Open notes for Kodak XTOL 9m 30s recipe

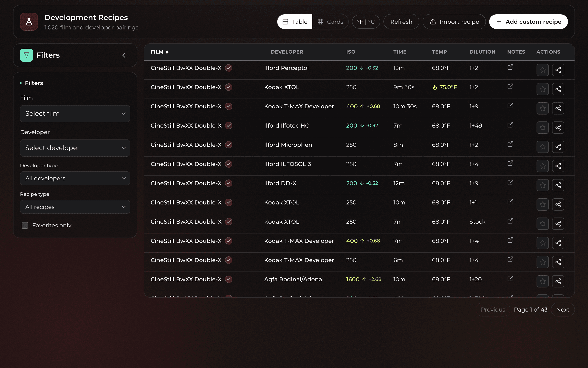(x=510, y=86)
